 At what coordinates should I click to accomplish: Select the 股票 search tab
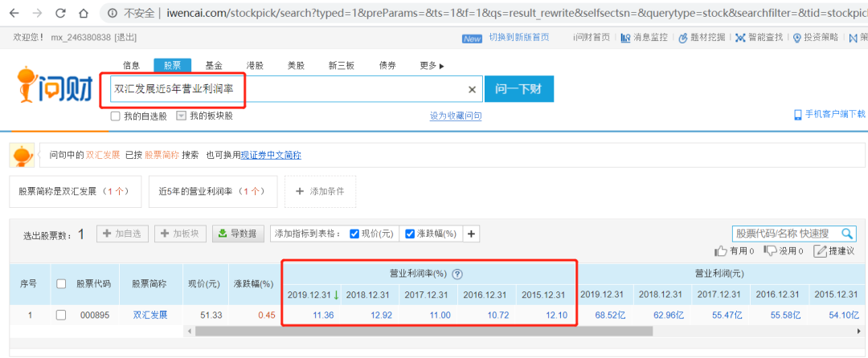[x=172, y=66]
